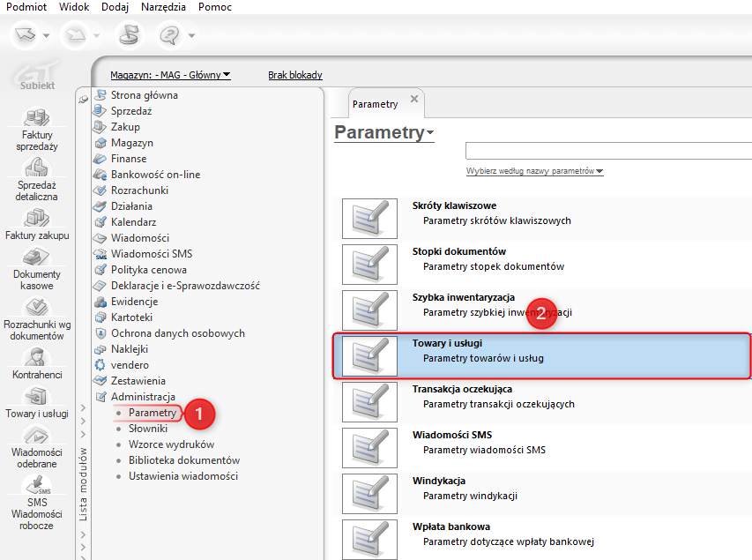This screenshot has height=560, width=752.
Task: Collapse the Administracja module group
Action: [x=143, y=397]
